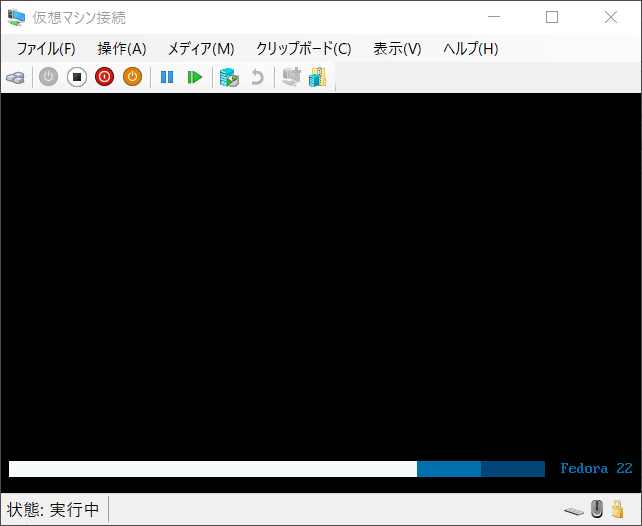Reset the VM with the green play icon
642x526 pixels.
click(194, 77)
